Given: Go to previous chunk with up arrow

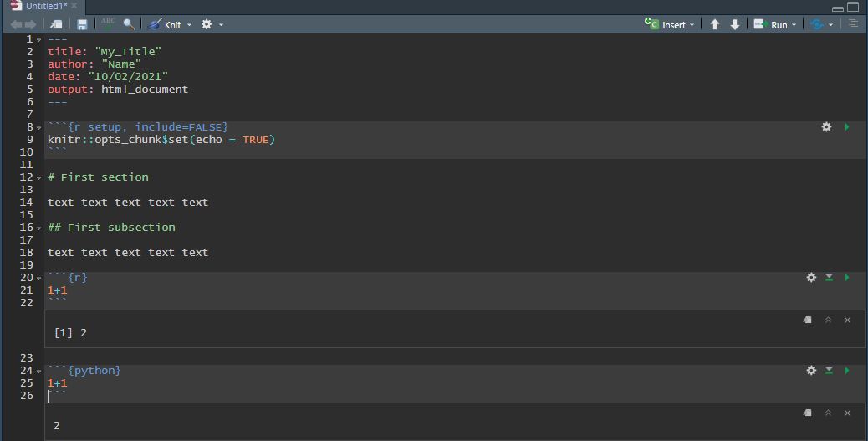Looking at the screenshot, I should (x=715, y=25).
